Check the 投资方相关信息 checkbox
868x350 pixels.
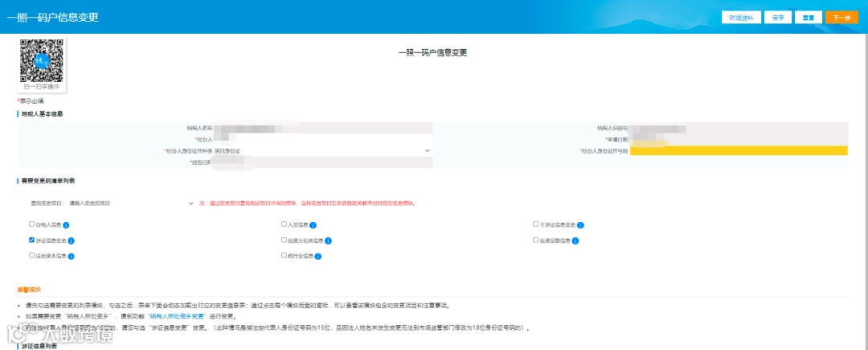(x=284, y=241)
